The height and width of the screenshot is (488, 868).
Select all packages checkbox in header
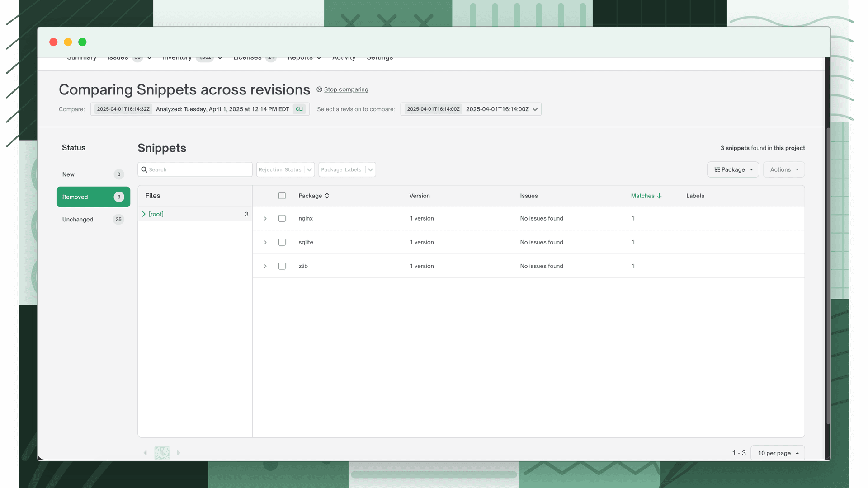coord(282,196)
